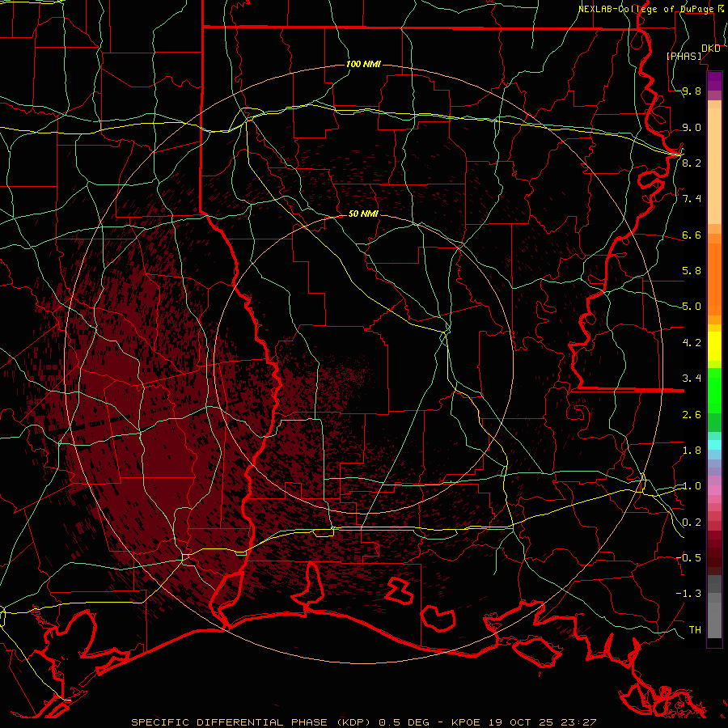728x728 pixels.
Task: Click the DKD label above the legend
Action: 710,48
